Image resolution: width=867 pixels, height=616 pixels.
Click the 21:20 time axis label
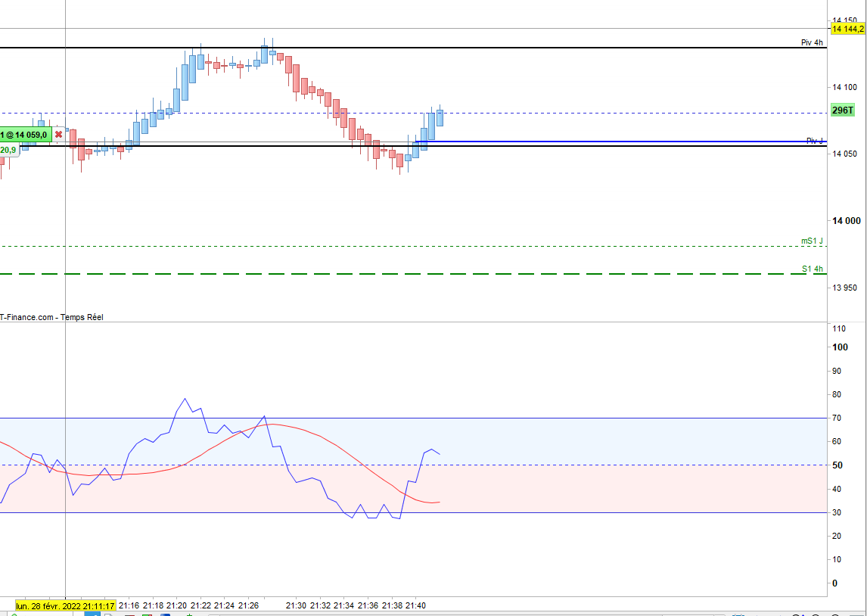click(176, 605)
